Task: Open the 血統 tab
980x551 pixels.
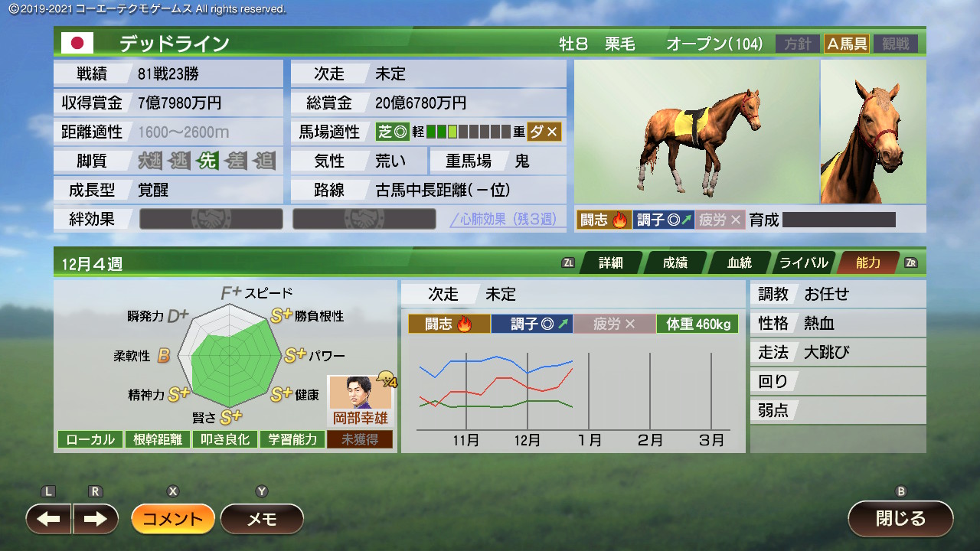Action: tap(739, 262)
